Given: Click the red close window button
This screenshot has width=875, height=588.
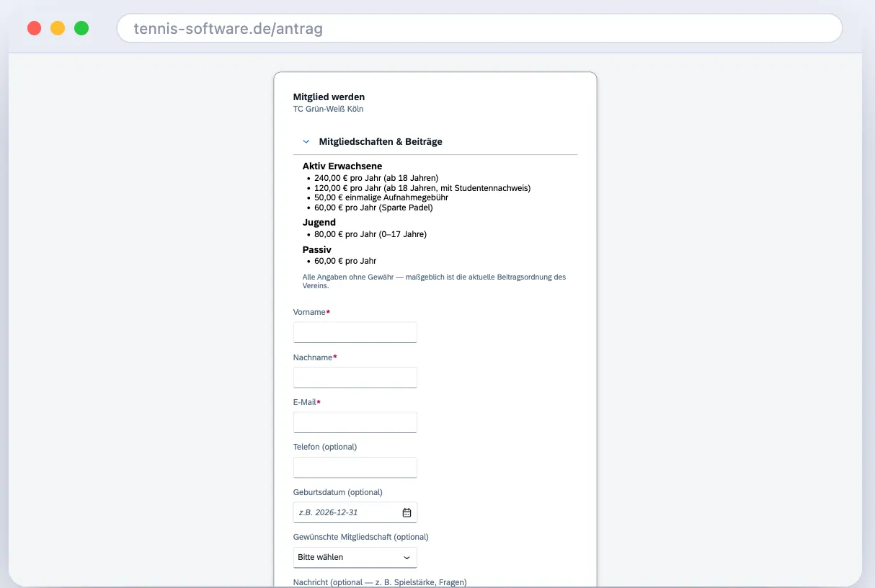Looking at the screenshot, I should point(34,28).
